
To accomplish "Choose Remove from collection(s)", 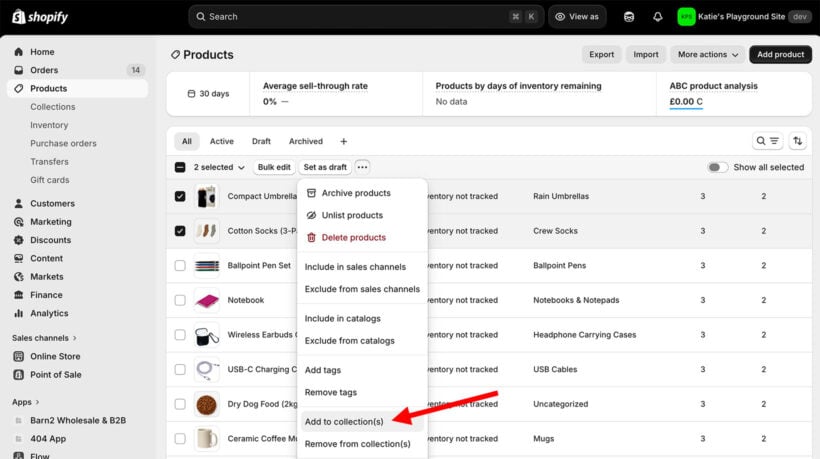I will (x=362, y=444).
